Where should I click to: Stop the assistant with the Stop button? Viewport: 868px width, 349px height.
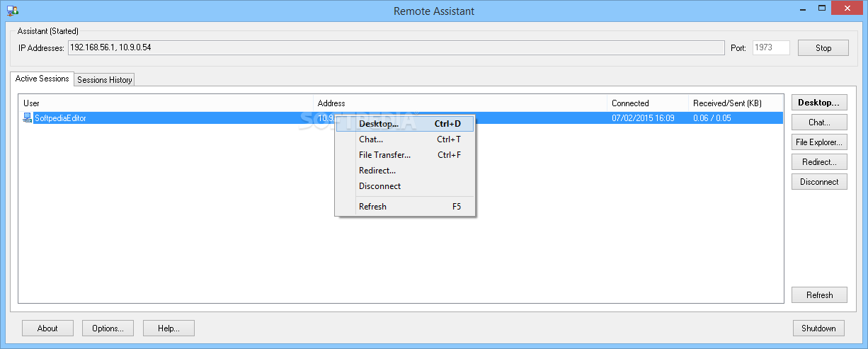[x=823, y=48]
